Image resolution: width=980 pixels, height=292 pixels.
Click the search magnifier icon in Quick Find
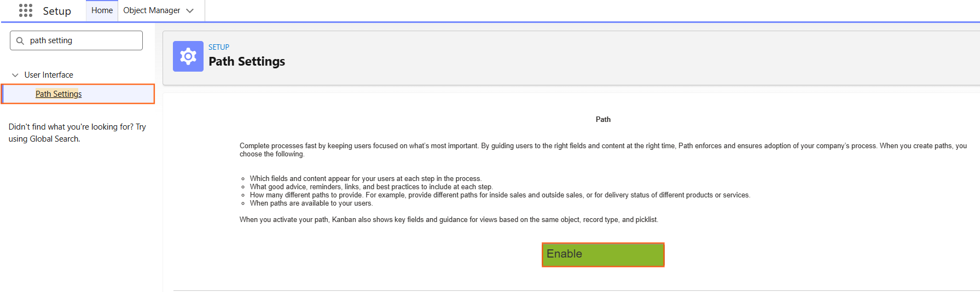click(x=20, y=40)
